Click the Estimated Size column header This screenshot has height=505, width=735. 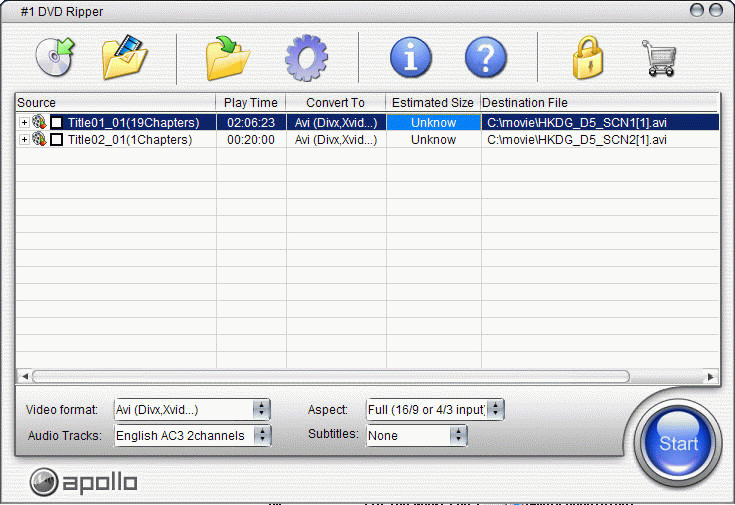coord(433,103)
